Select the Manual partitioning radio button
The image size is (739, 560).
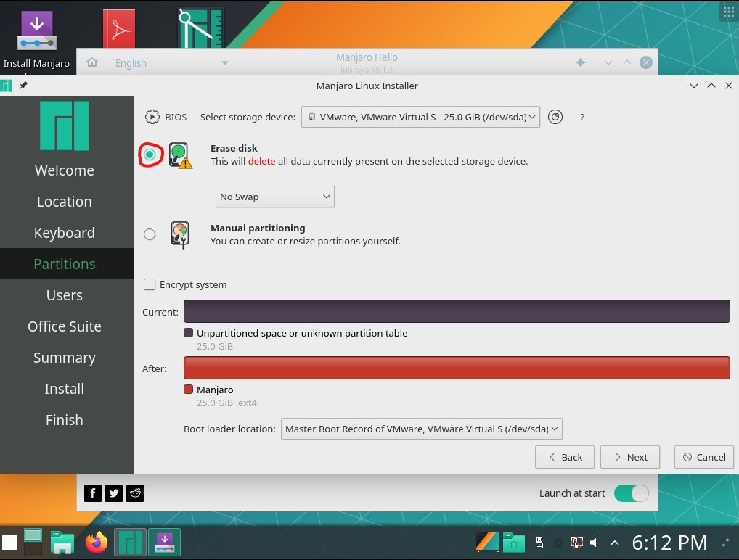[x=150, y=234]
